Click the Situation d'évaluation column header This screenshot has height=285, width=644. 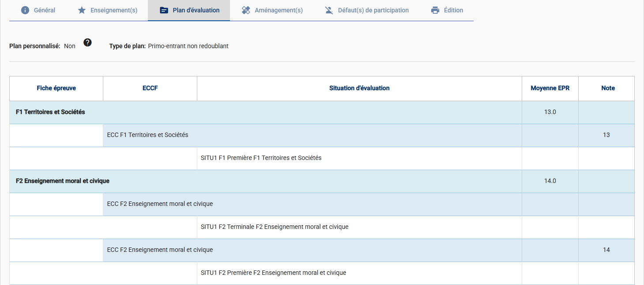pos(359,88)
